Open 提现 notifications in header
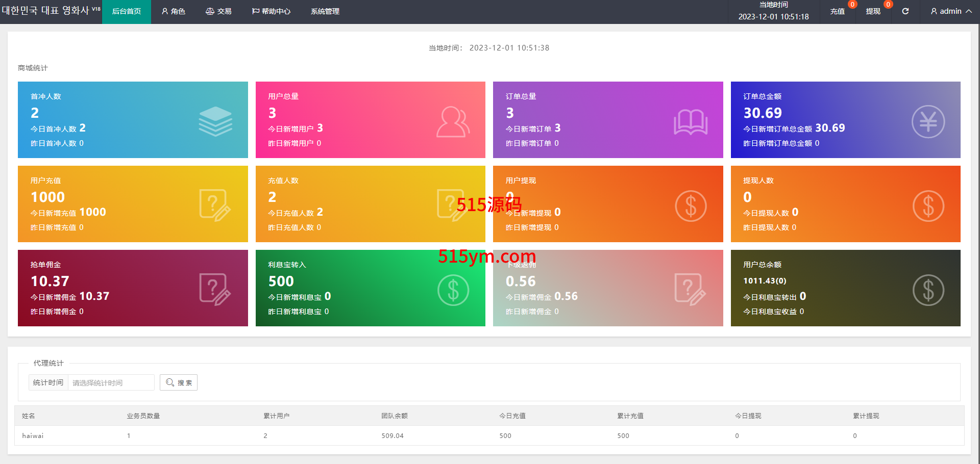The height and width of the screenshot is (464, 980). tap(873, 11)
